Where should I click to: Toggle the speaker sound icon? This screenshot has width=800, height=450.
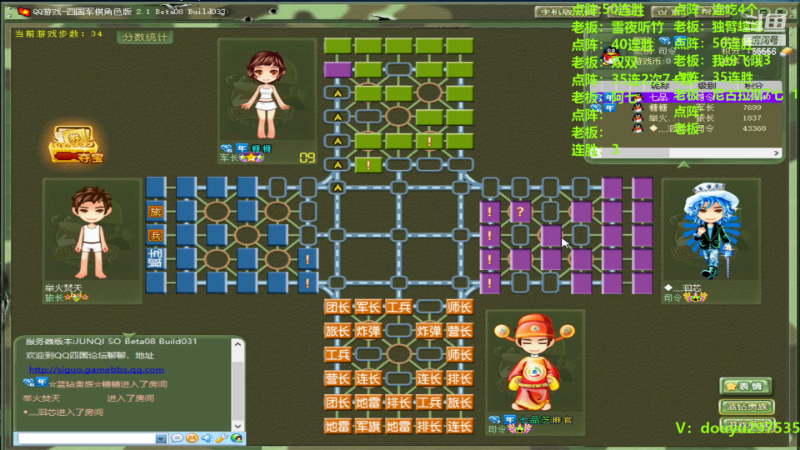(x=207, y=438)
